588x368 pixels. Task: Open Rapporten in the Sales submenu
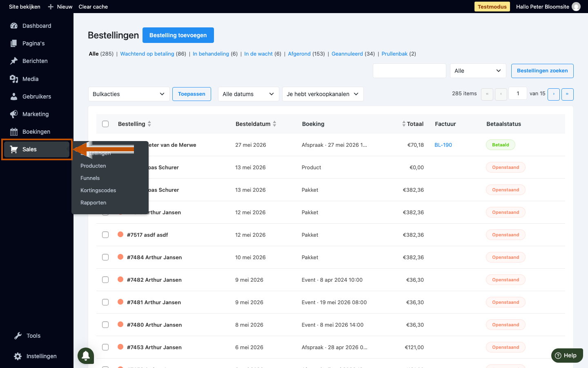point(93,202)
